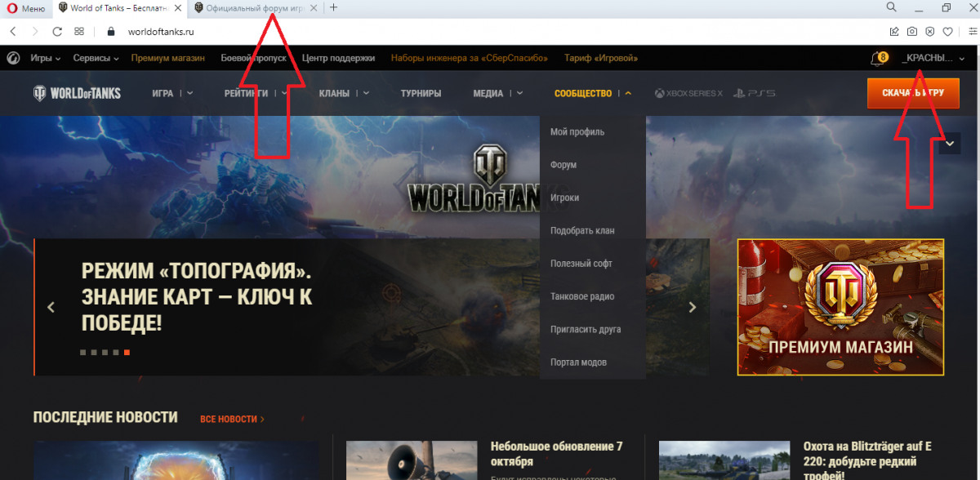Open the Speed Dial grid icon
The height and width of the screenshot is (480, 980).
click(79, 32)
